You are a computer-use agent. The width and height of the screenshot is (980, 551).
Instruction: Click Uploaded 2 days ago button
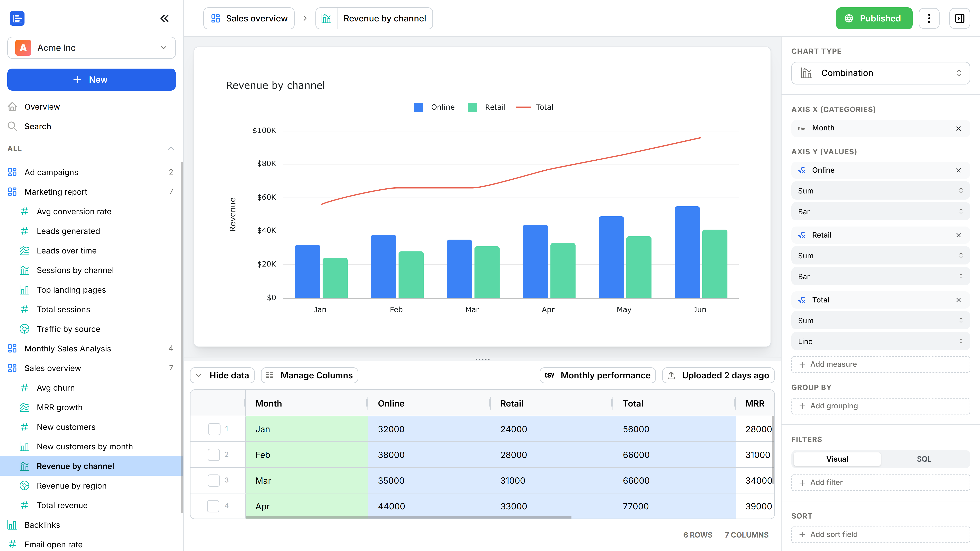(x=718, y=375)
